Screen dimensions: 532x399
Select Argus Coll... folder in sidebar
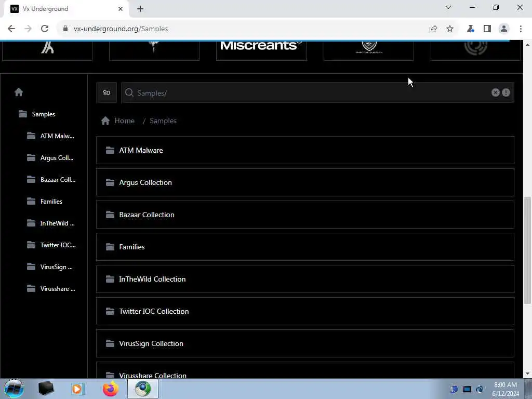50,158
